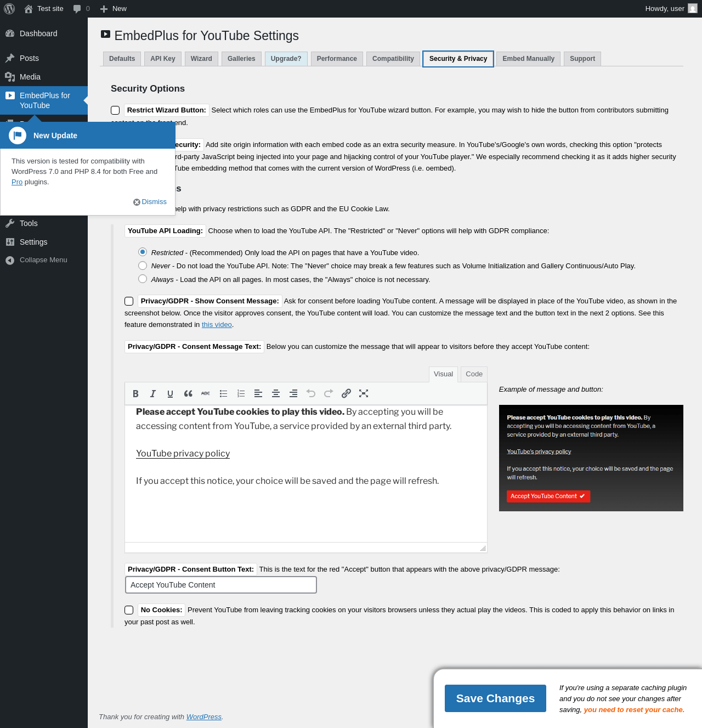Select the Security & Privacy tab
The width and height of the screenshot is (702, 728).
(458, 59)
